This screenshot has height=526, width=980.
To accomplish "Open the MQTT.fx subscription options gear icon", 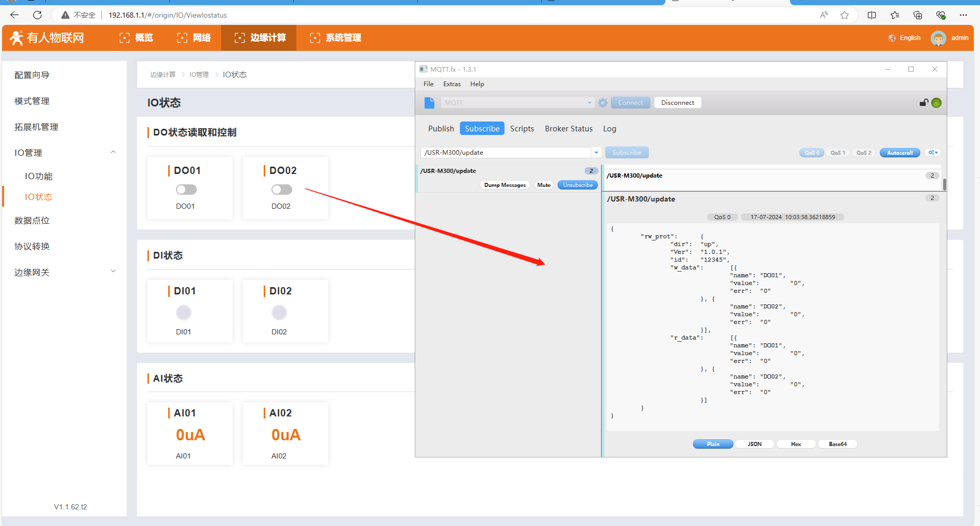I will tap(933, 153).
